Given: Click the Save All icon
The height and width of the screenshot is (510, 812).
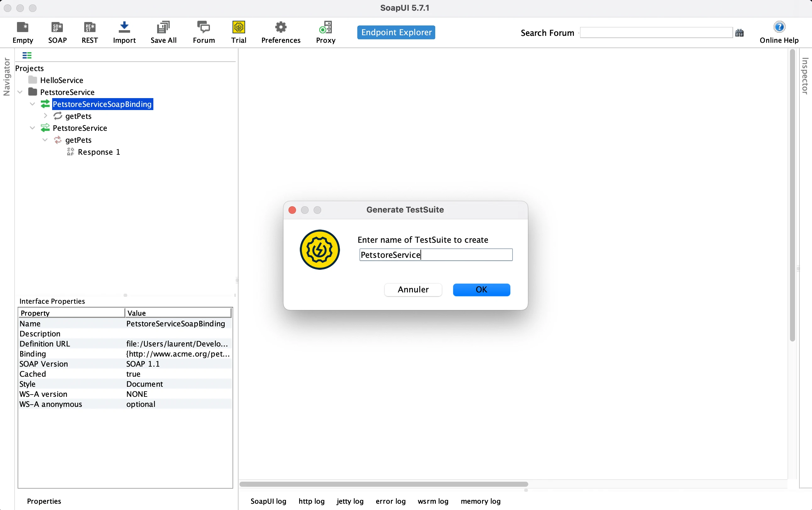Looking at the screenshot, I should point(163,28).
